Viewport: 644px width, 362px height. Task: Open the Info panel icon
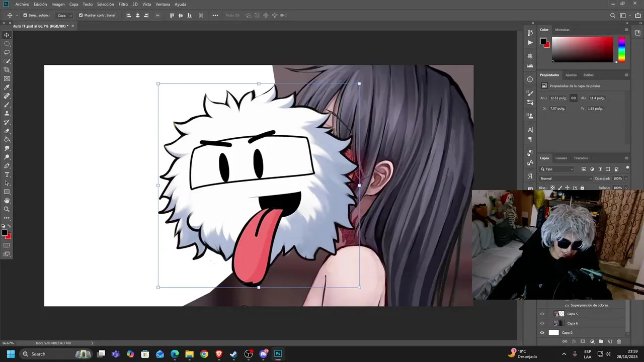click(x=530, y=79)
